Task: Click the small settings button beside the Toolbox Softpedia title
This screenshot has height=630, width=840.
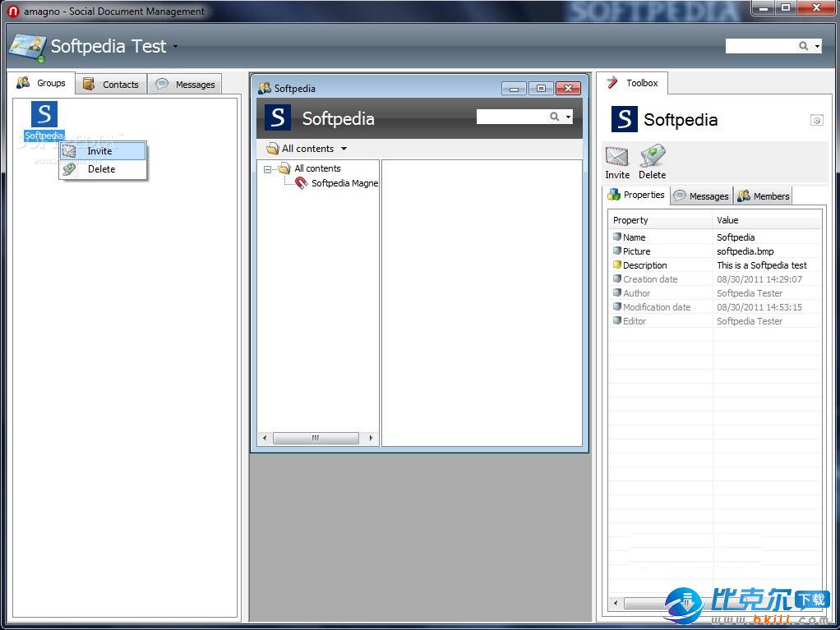Action: coord(816,120)
